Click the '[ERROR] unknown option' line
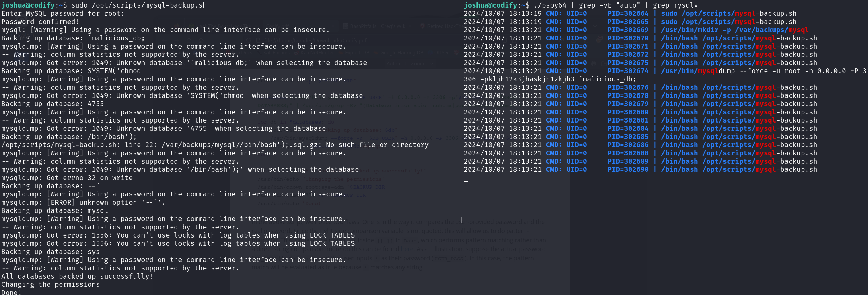 84,202
